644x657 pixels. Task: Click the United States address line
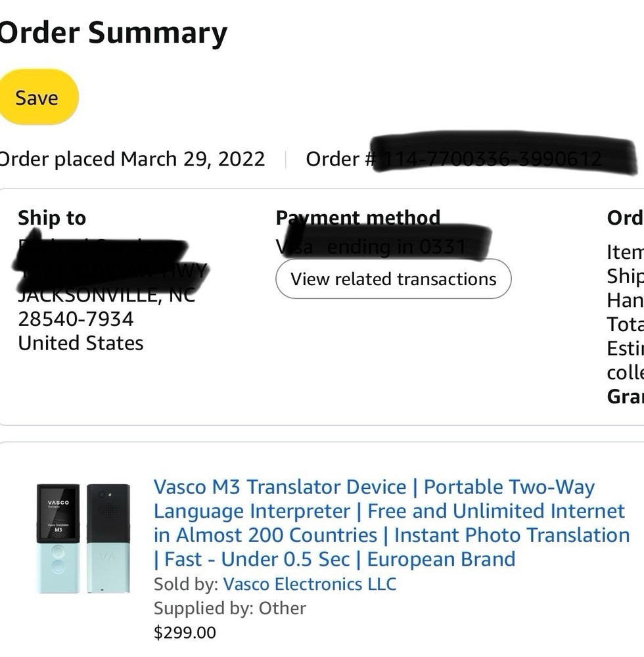80,343
